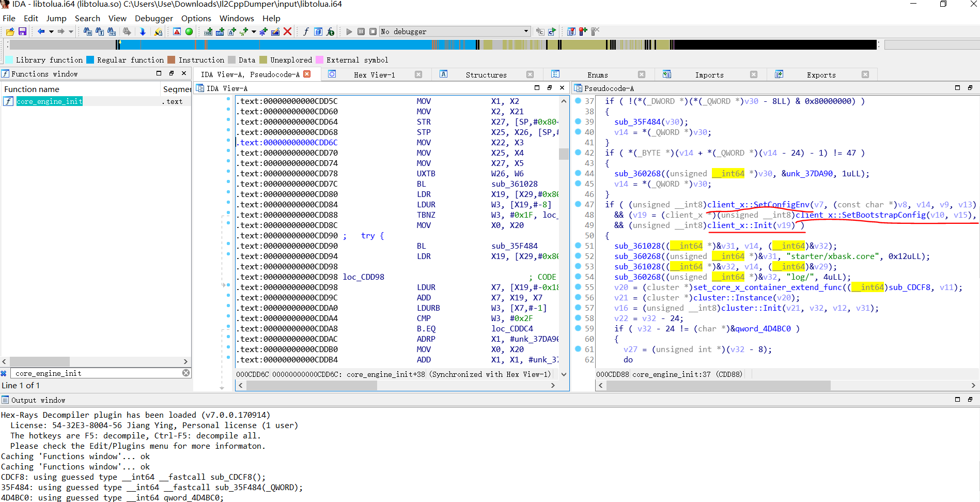Click the green circle toolbar icon
The height and width of the screenshot is (502, 980).
click(x=189, y=32)
